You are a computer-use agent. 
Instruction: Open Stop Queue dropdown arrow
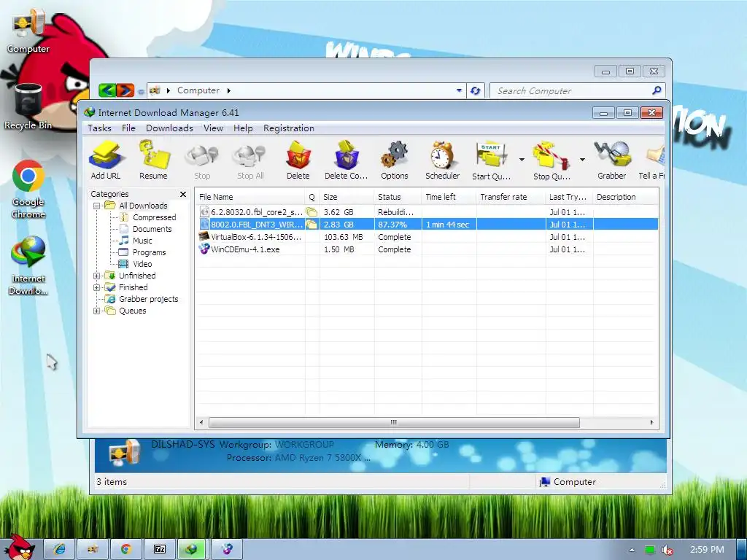[x=582, y=160]
